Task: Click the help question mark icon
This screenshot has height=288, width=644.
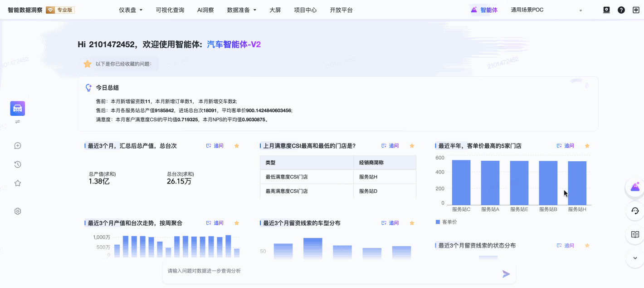Action: click(x=621, y=10)
